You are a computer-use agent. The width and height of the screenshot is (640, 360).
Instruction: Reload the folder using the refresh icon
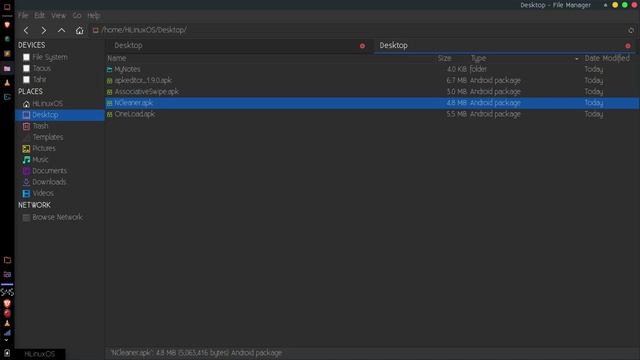point(631,30)
